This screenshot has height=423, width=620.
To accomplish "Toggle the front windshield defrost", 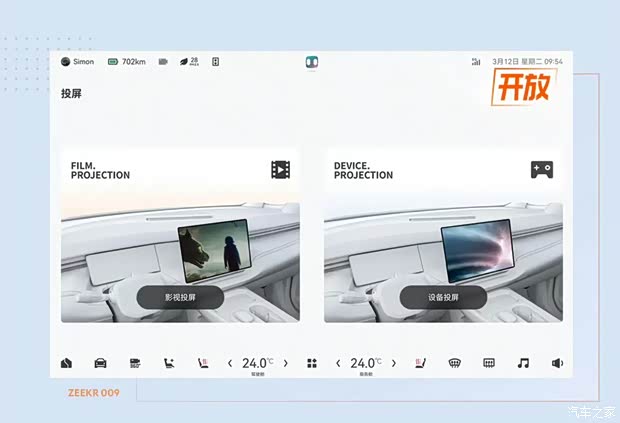I will click(454, 363).
